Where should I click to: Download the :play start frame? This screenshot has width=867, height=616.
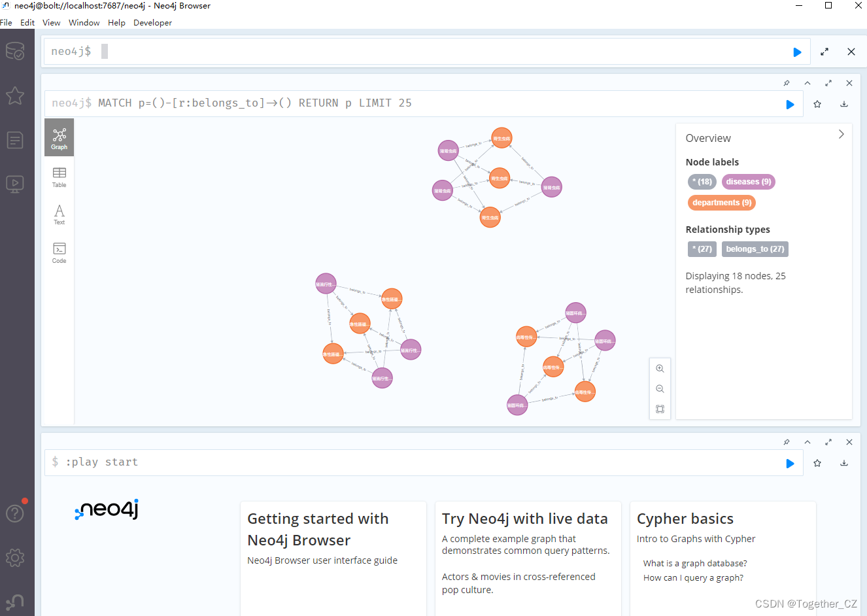[x=844, y=463]
